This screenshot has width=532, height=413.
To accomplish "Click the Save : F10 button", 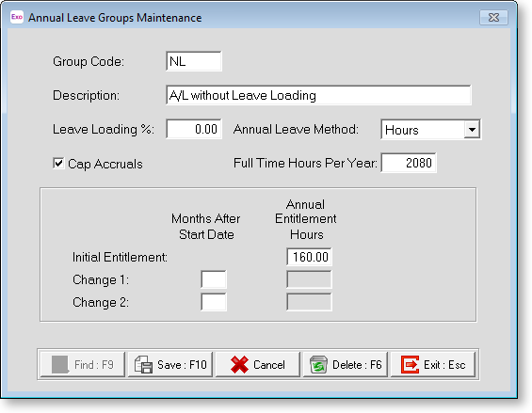I will 170,365.
